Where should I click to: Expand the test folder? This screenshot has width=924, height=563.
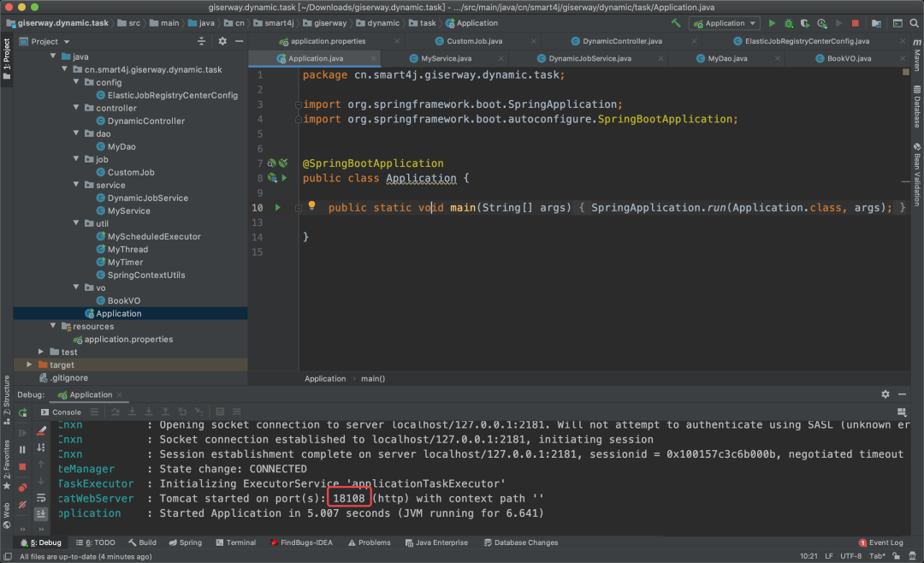(x=41, y=352)
